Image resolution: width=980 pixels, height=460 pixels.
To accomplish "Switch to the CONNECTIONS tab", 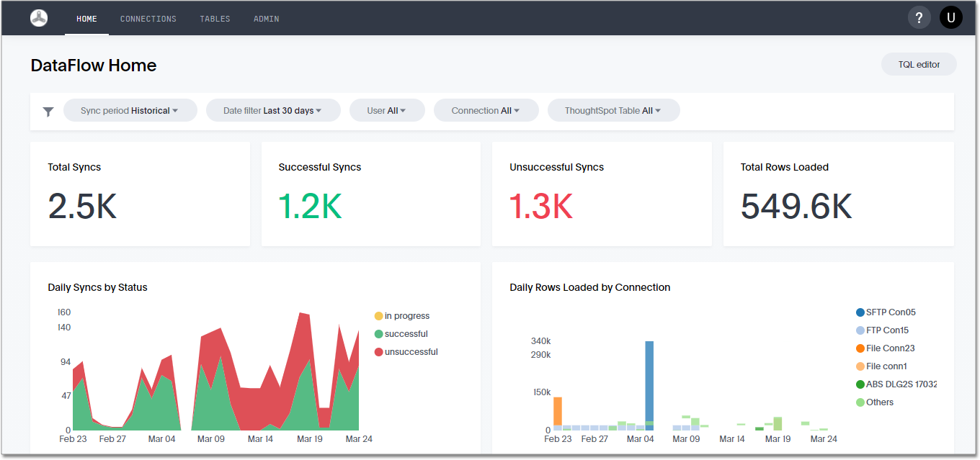I will [148, 19].
